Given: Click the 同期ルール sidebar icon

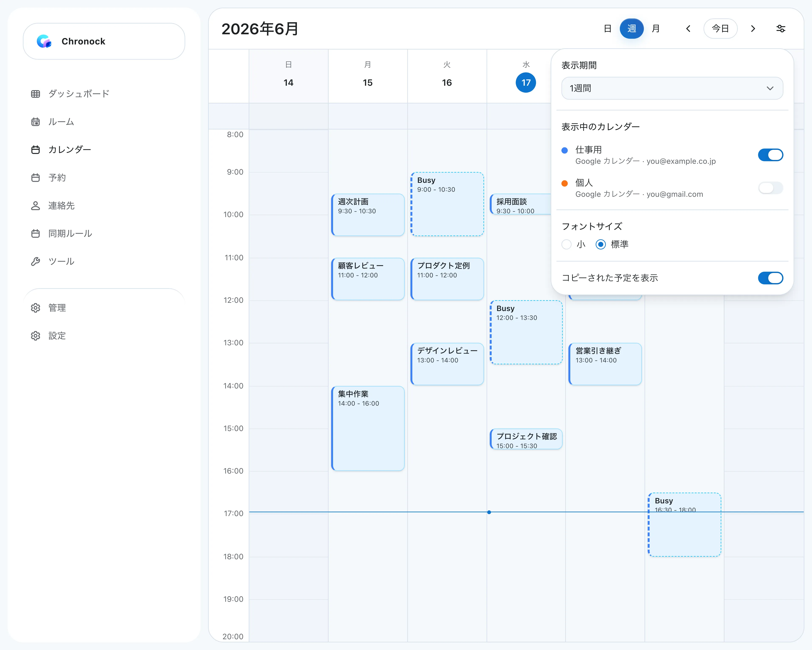Looking at the screenshot, I should [35, 234].
